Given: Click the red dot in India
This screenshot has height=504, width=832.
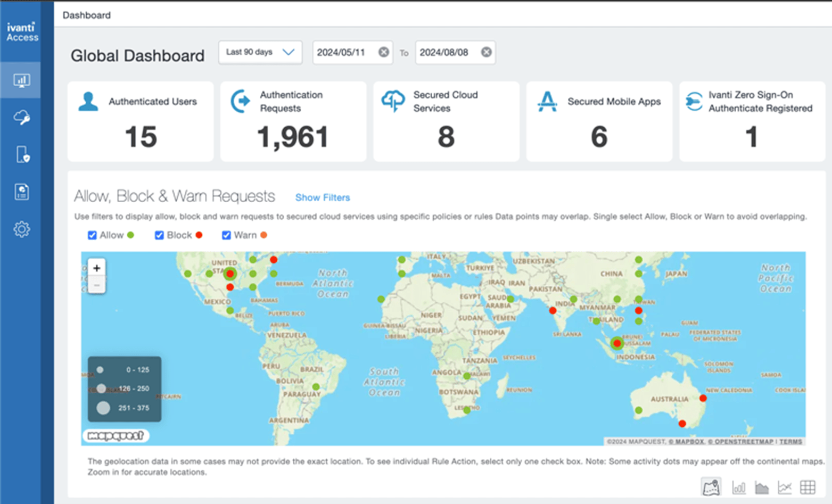Looking at the screenshot, I should pyautogui.click(x=553, y=311).
